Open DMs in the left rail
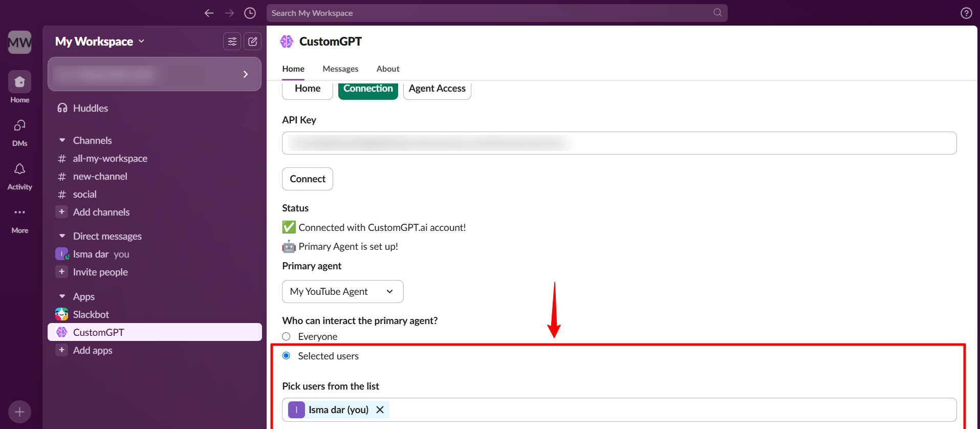 point(19,132)
